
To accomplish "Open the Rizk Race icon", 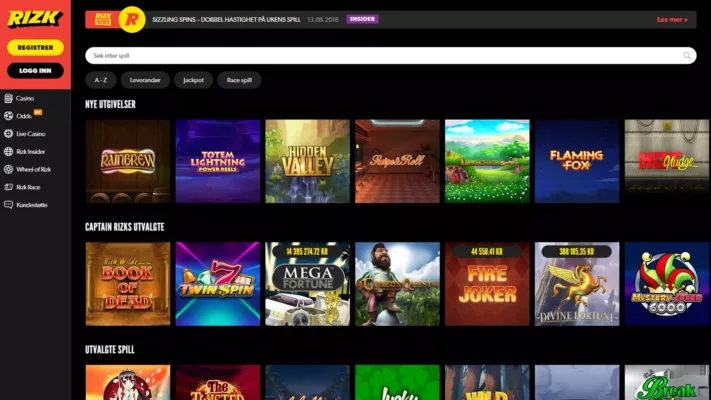I will tap(9, 187).
